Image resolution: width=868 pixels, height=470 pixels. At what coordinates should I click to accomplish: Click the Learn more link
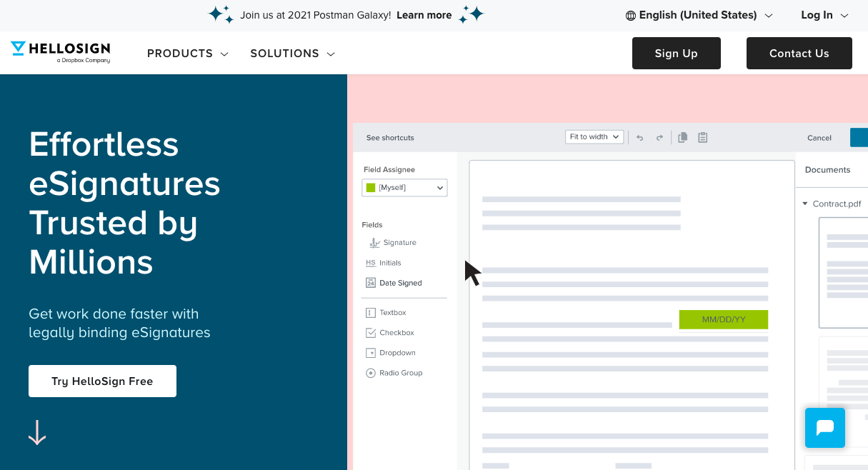point(424,15)
